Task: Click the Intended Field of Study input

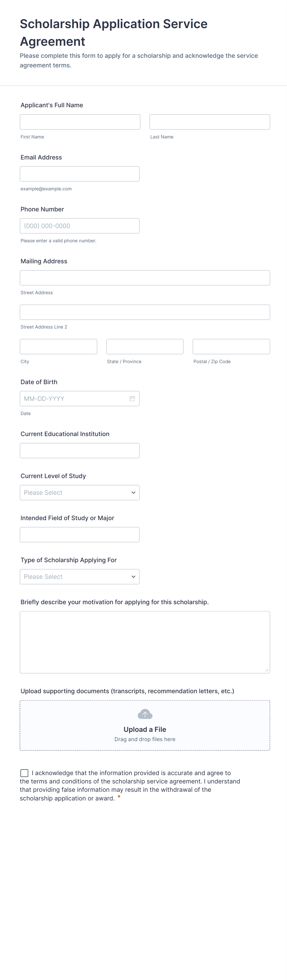Action: pos(79,535)
